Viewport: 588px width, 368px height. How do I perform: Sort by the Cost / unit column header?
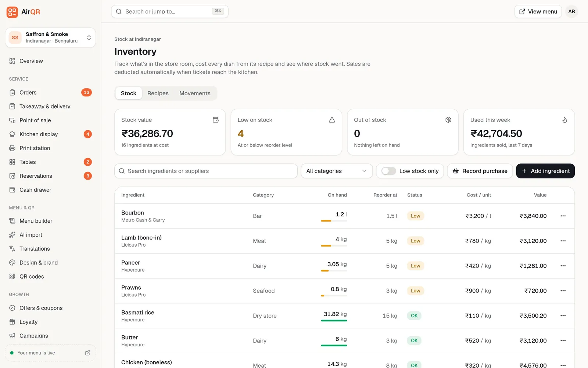pos(479,195)
